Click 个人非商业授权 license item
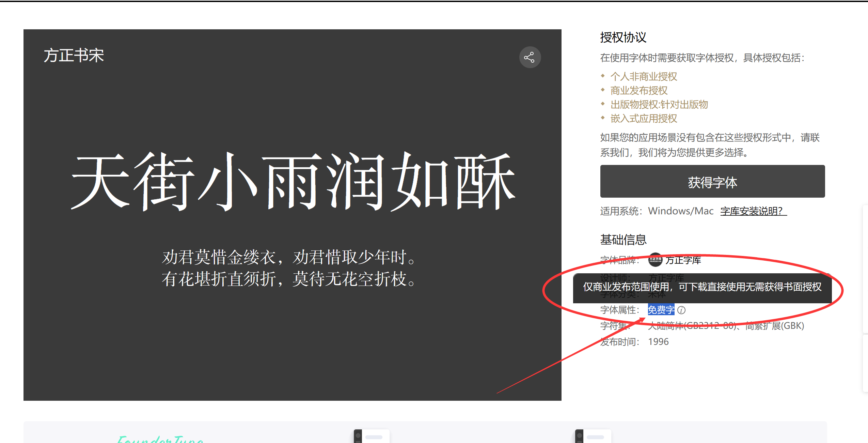This screenshot has width=868, height=443. click(644, 76)
